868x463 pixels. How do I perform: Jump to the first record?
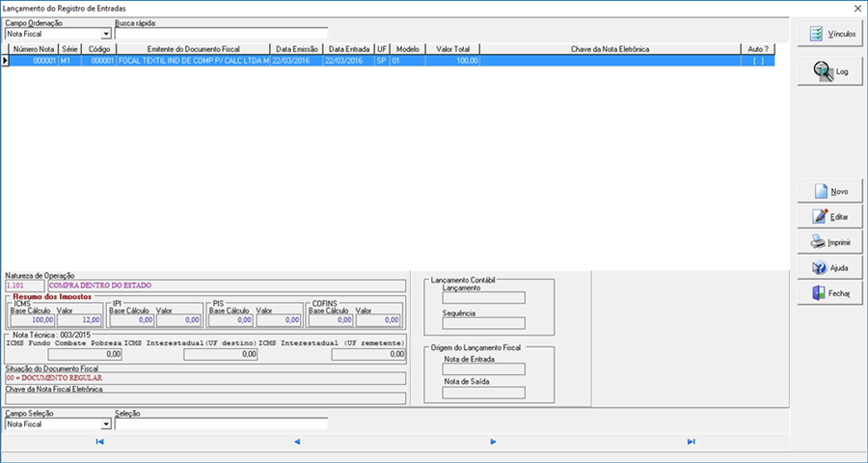99,442
